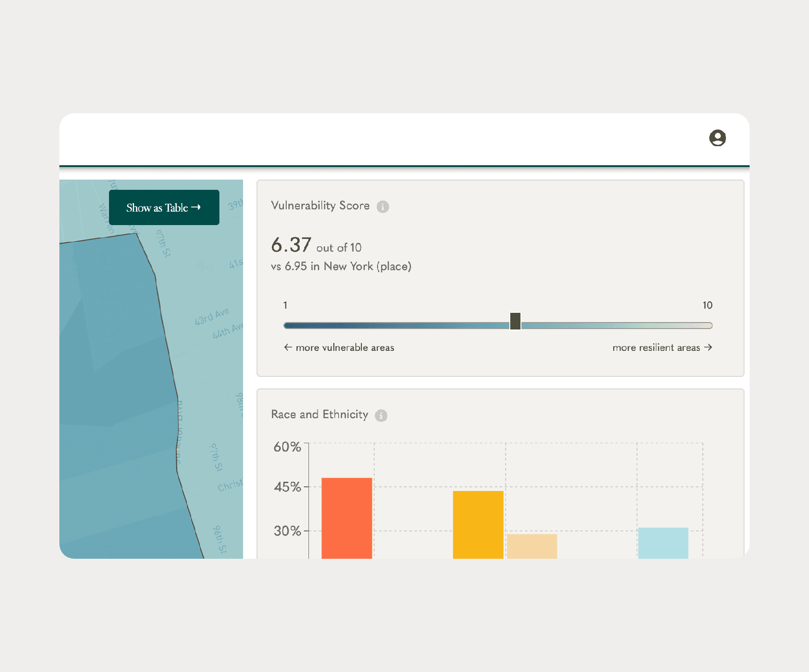The image size is (809, 672).
Task: Click the vulnerability score slider handle
Action: (x=515, y=321)
